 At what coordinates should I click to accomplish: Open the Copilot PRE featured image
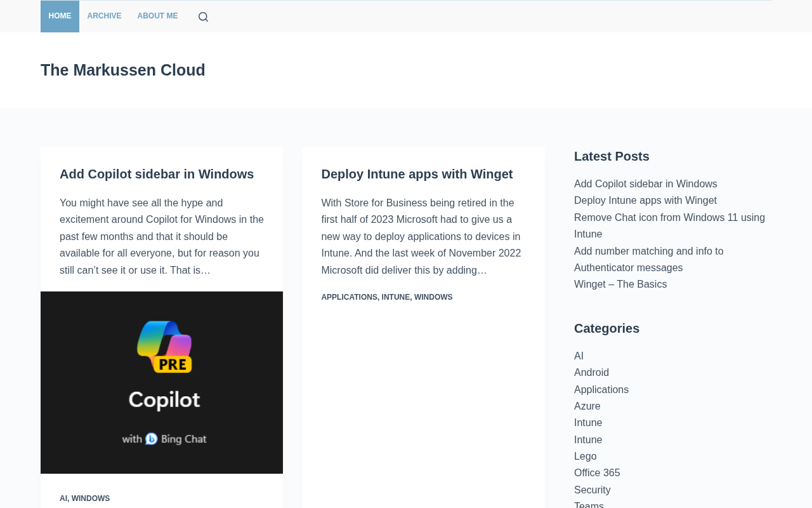click(162, 382)
